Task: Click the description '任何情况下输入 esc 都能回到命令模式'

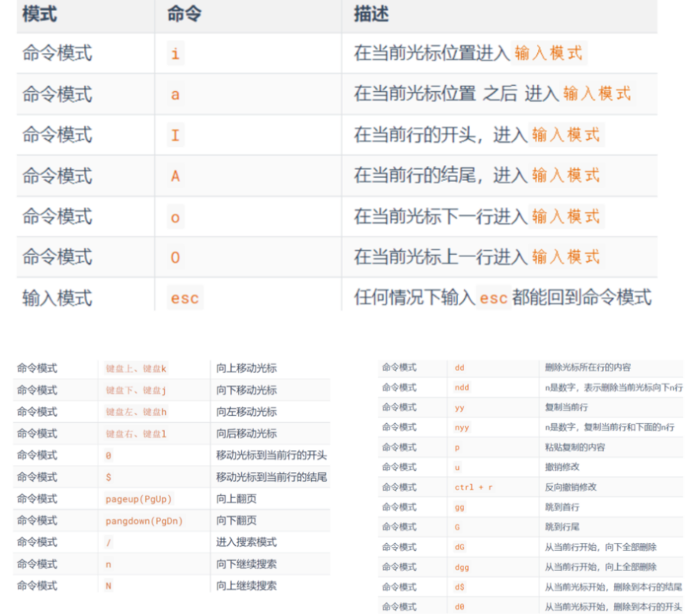Action: tap(503, 297)
